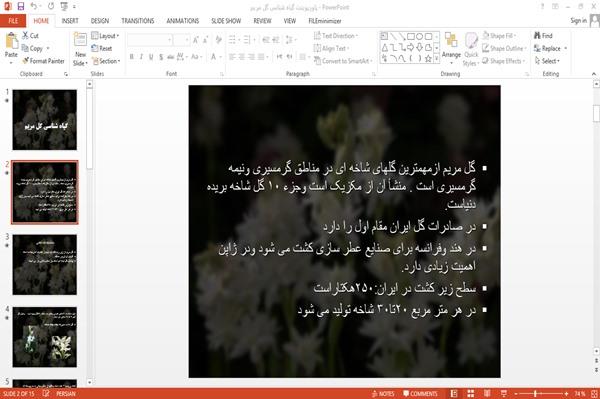Start Slide Show from status bar
This screenshot has height=399, width=600.
click(x=504, y=394)
